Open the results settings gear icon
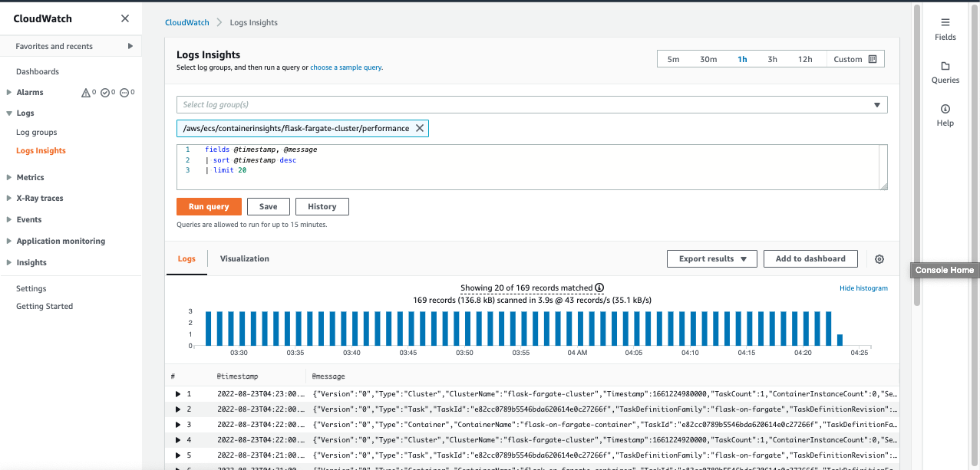The height and width of the screenshot is (470, 980). coord(879,259)
